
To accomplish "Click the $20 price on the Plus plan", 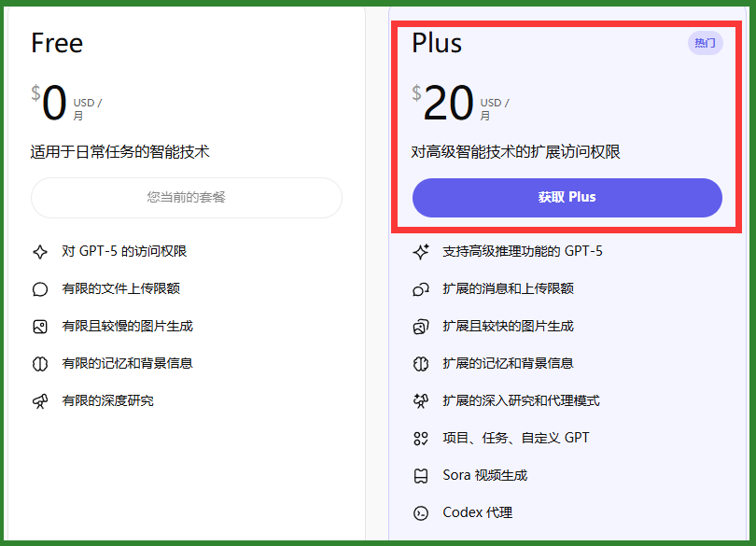I will click(442, 103).
